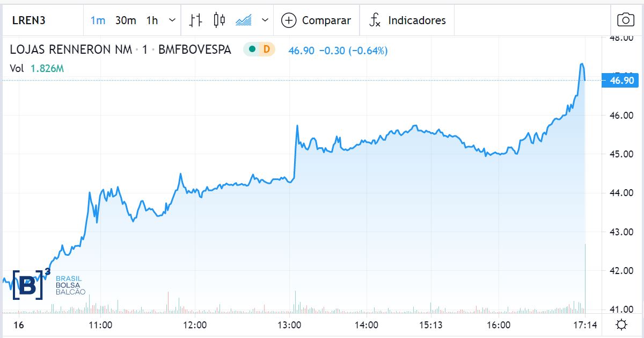The height and width of the screenshot is (338, 644).
Task: Select the bar chart style icon
Action: tap(196, 20)
